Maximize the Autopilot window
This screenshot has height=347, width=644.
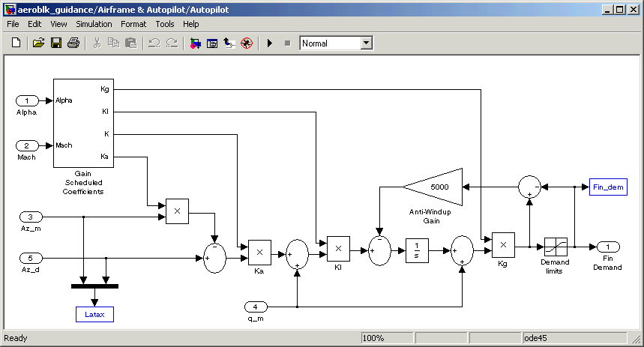click(x=620, y=10)
